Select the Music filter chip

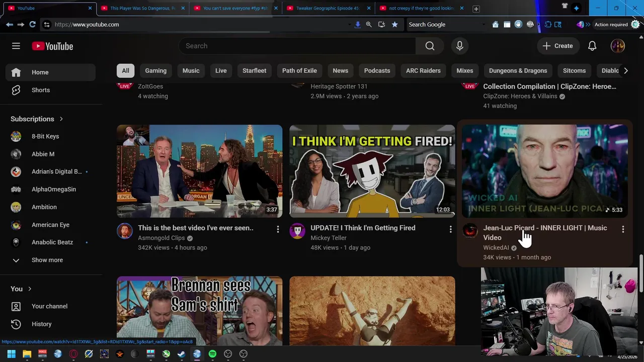pos(191,70)
